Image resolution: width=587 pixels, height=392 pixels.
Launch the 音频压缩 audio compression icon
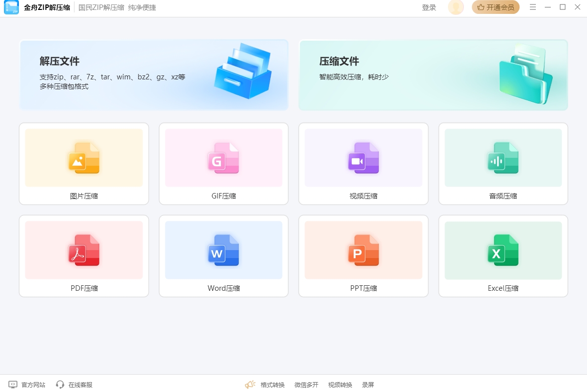(503, 158)
